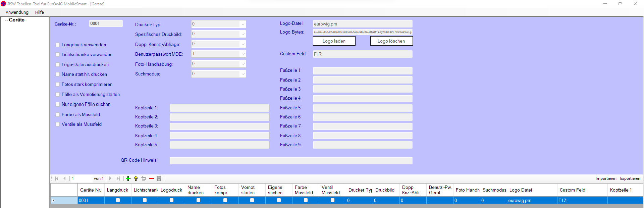The image size is (644, 208).
Task: Click the yellow up arrow icon
Action: pos(136,178)
